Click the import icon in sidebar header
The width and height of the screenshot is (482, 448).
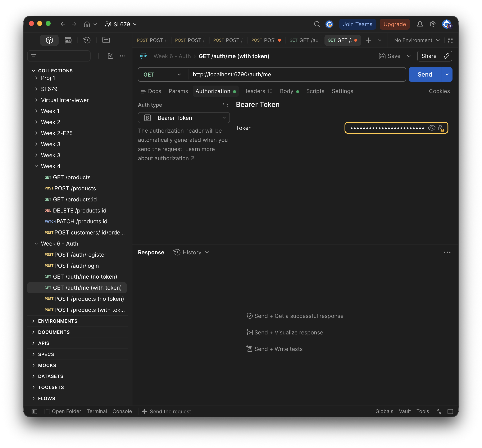click(x=110, y=56)
